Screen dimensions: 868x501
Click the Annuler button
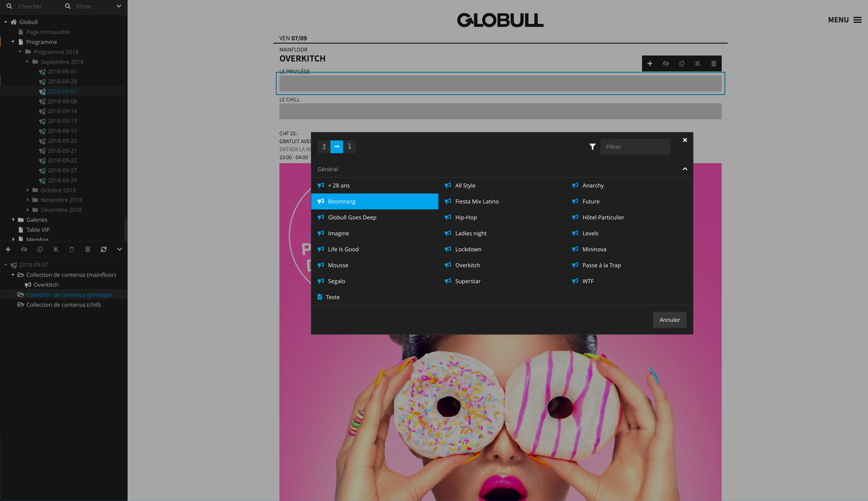[x=670, y=320]
